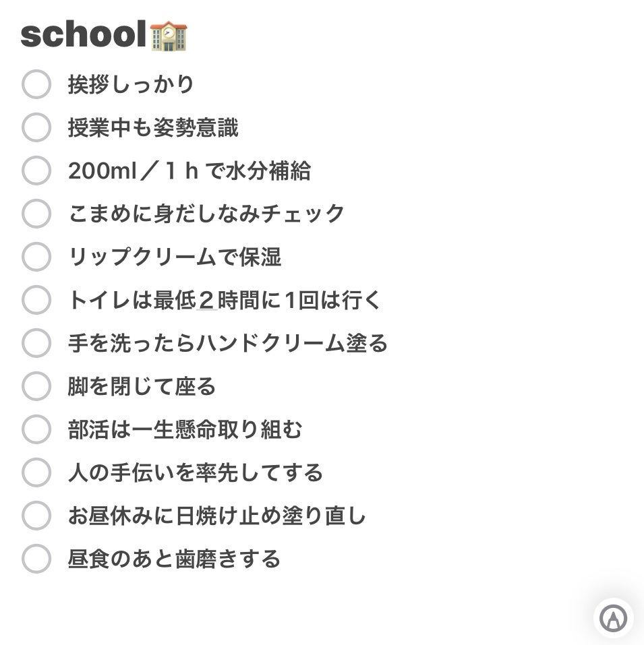Viewport: 644px width, 645px height.
Task: Click the 部活は一生懸命取り組む text
Action: pyautogui.click(x=185, y=430)
